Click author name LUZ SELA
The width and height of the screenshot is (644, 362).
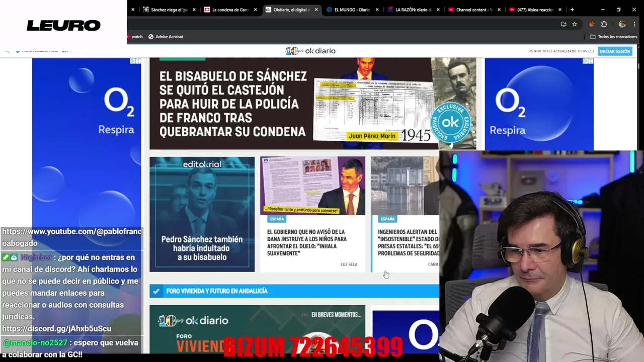coord(349,264)
